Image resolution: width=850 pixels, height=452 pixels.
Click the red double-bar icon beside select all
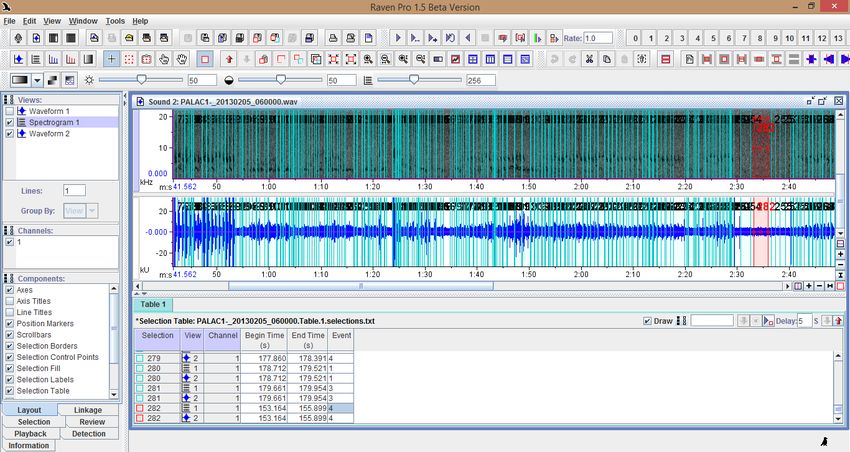(x=666, y=59)
